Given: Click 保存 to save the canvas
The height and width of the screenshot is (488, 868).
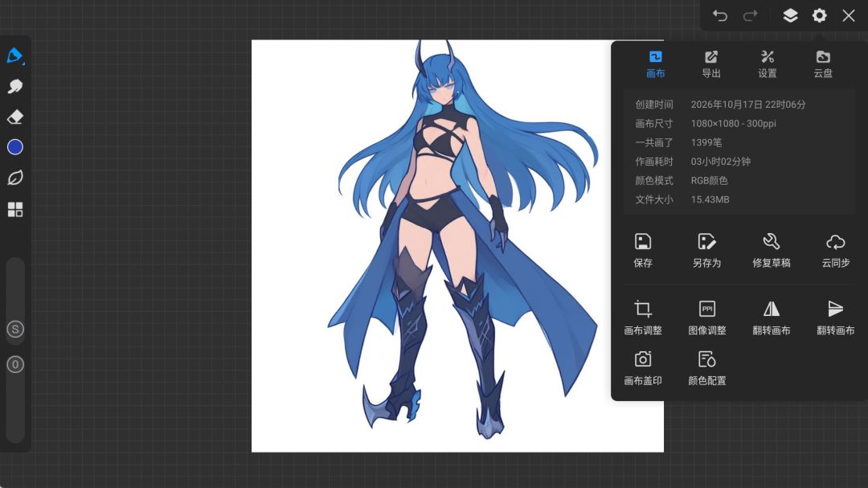Looking at the screenshot, I should click(643, 250).
